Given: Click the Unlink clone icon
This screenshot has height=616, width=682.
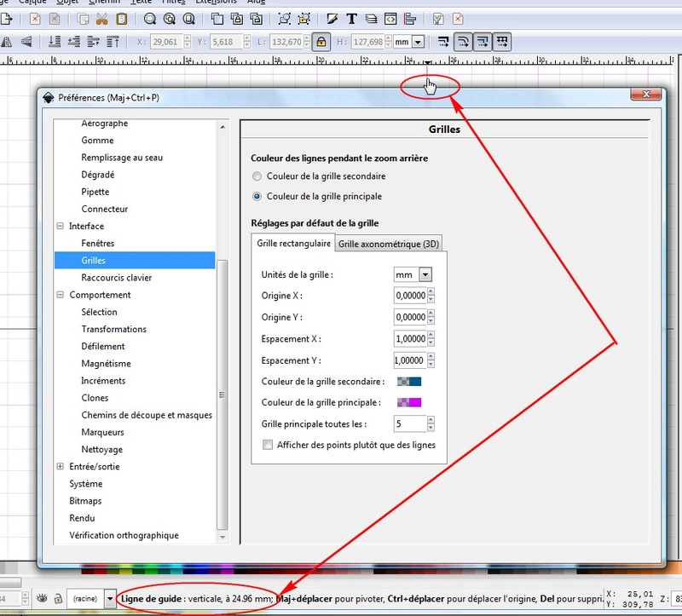Looking at the screenshot, I should [257, 19].
